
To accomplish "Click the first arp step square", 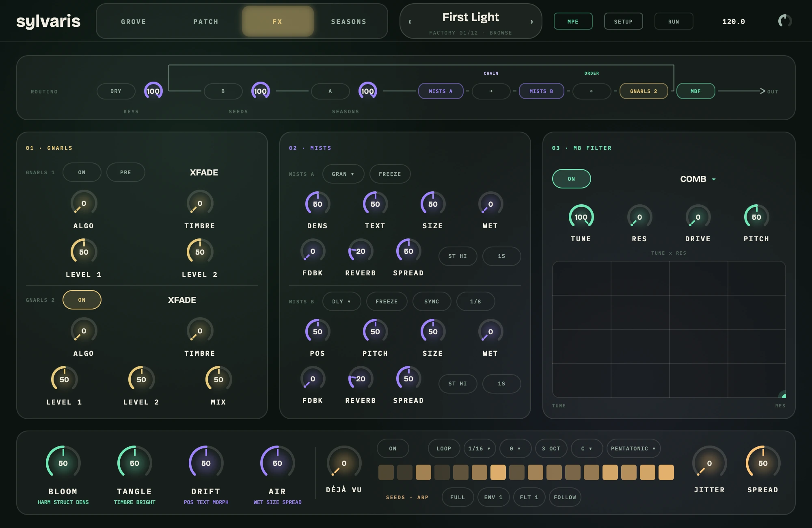I will coord(386,472).
